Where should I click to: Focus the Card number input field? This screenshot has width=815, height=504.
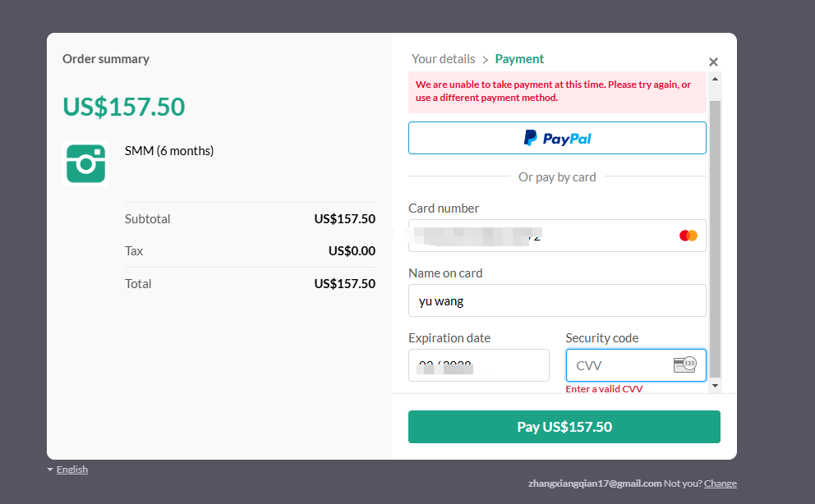point(542,236)
